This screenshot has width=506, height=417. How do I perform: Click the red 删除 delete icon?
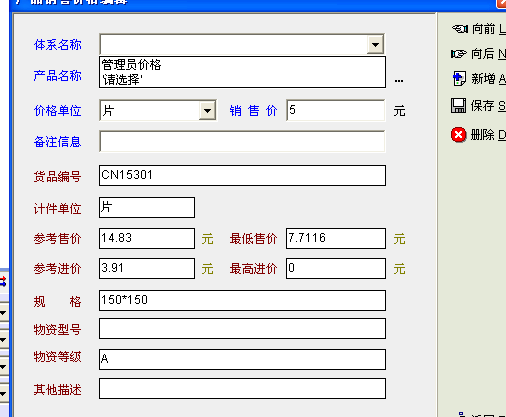(x=459, y=135)
